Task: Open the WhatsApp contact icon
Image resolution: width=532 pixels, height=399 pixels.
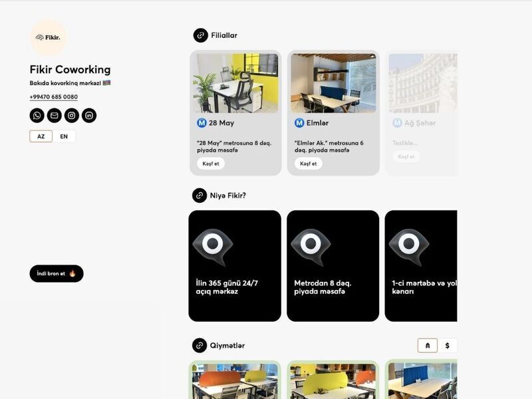Action: point(37,115)
